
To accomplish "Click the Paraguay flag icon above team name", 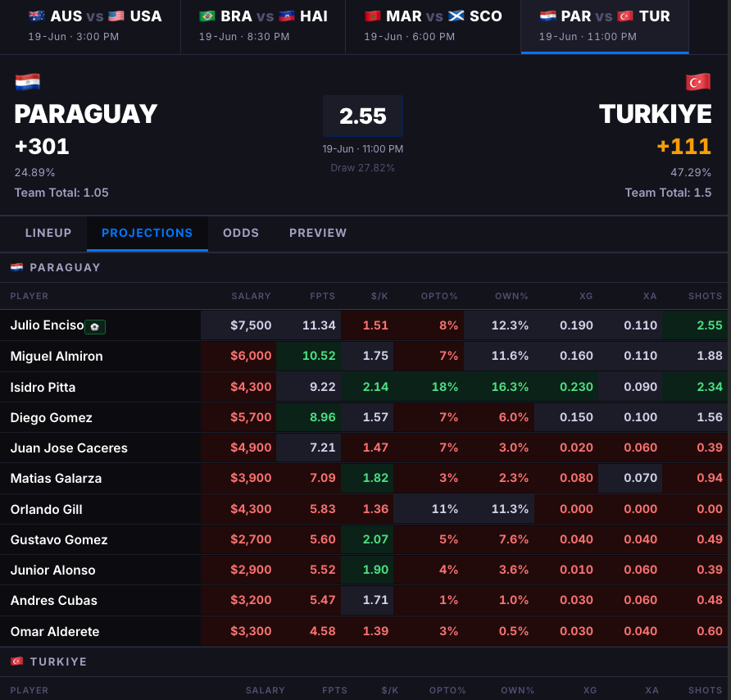I will [x=28, y=82].
